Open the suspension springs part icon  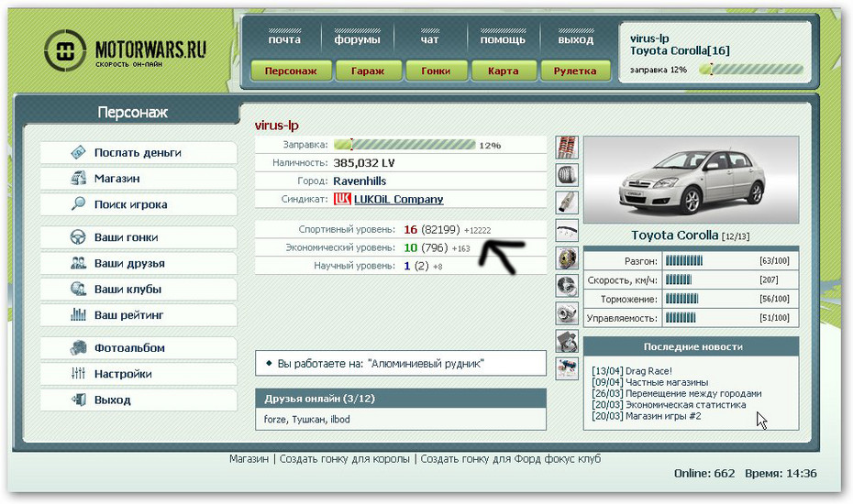[x=566, y=148]
